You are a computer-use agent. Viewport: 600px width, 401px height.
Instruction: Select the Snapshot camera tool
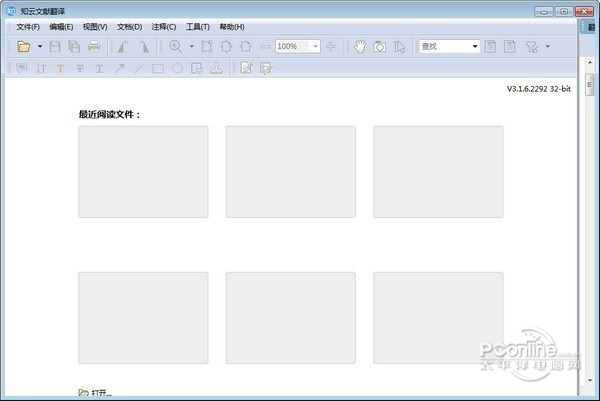point(380,47)
